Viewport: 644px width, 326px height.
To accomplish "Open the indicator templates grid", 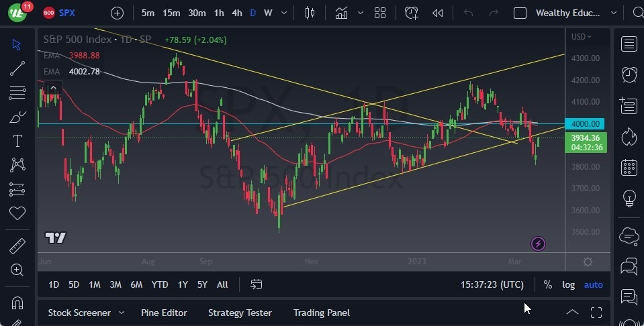I will pyautogui.click(x=380, y=13).
